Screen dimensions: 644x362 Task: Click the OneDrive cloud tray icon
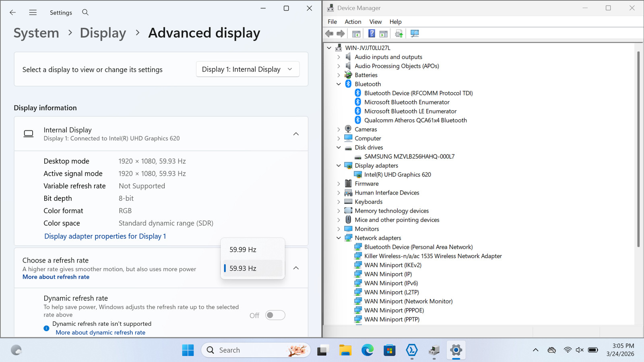[552, 350]
